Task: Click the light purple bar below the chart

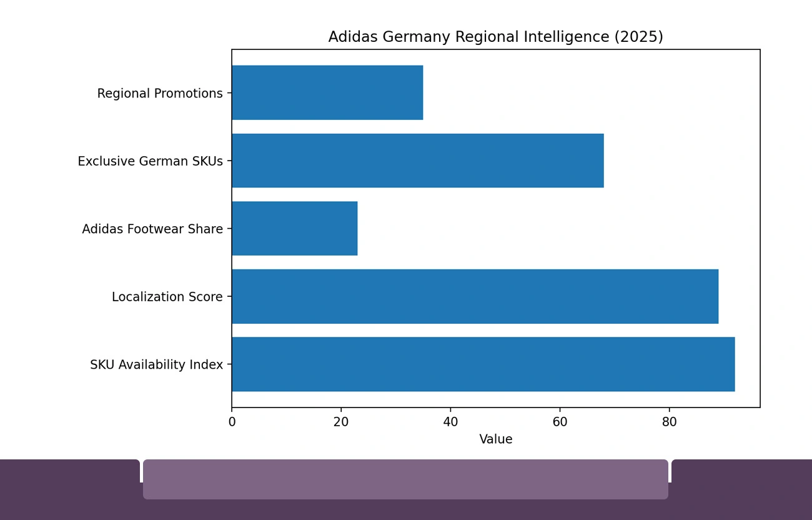Action: [x=405, y=479]
